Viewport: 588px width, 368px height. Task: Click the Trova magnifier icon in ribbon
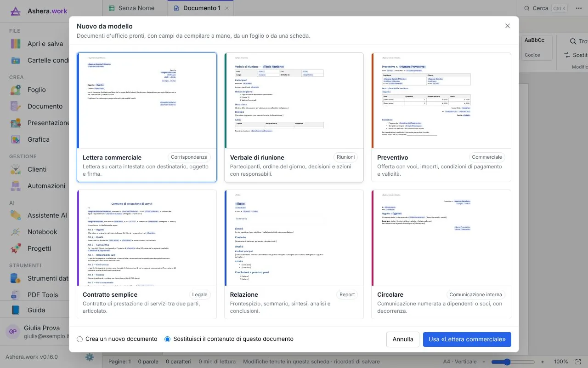pos(573,41)
